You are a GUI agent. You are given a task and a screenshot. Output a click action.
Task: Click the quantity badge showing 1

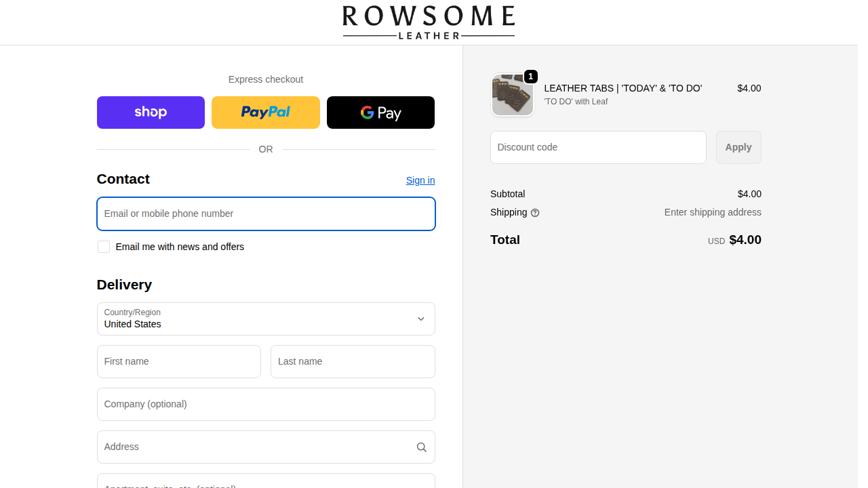(x=531, y=77)
